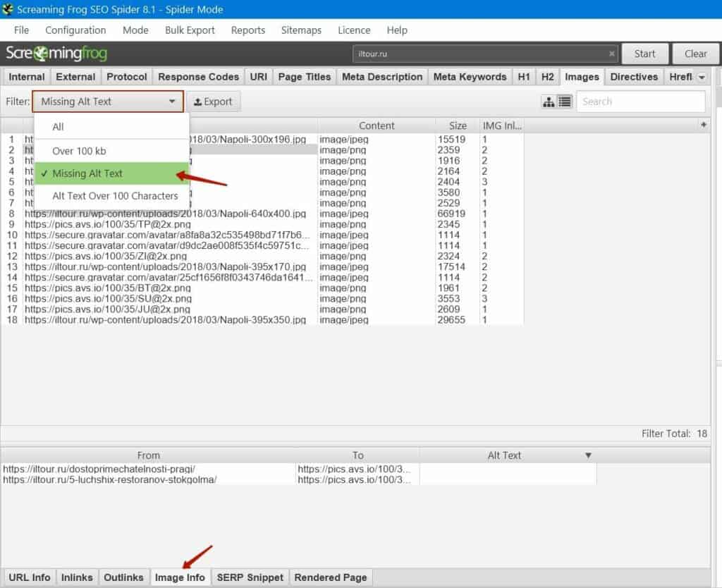Viewport: 722px width, 588px height.
Task: Open the Reports menu
Action: (x=247, y=30)
